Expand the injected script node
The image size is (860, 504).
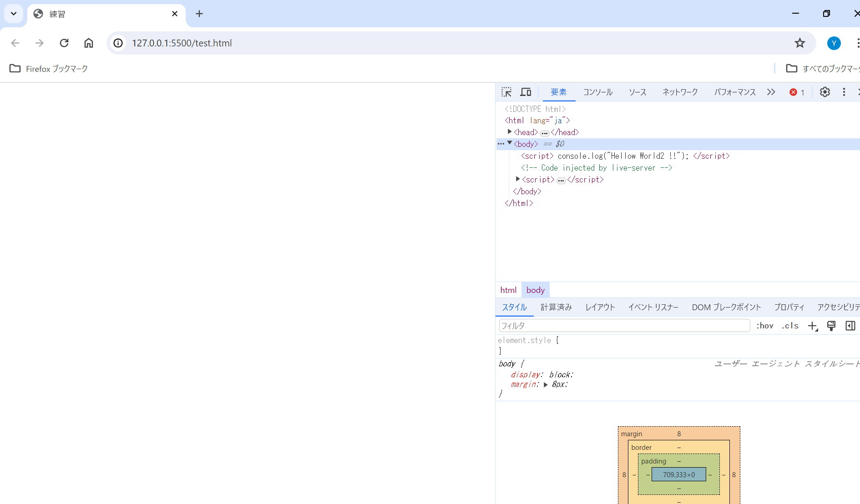[x=518, y=179]
